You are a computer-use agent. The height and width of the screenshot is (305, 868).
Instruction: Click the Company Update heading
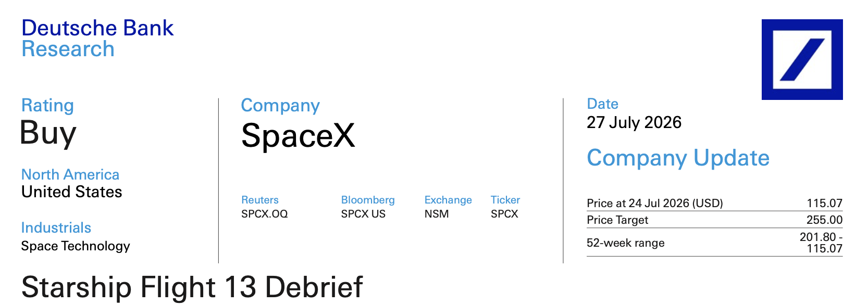click(x=678, y=158)
